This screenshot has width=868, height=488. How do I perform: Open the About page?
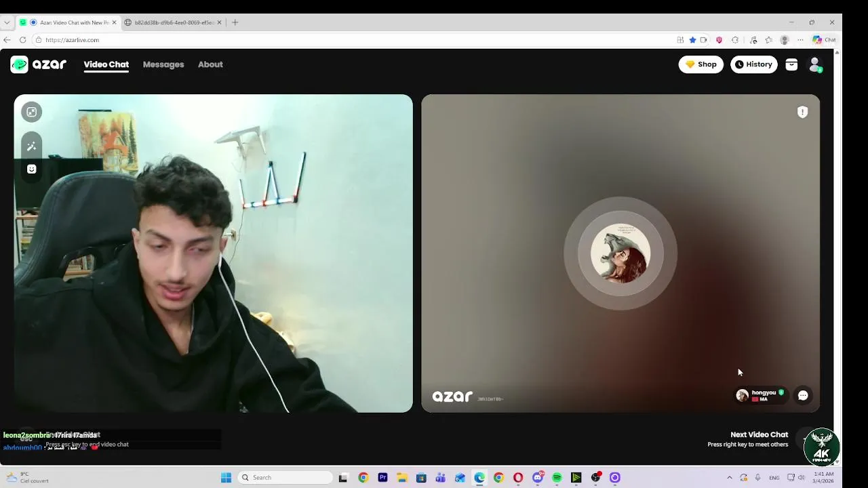coord(210,64)
